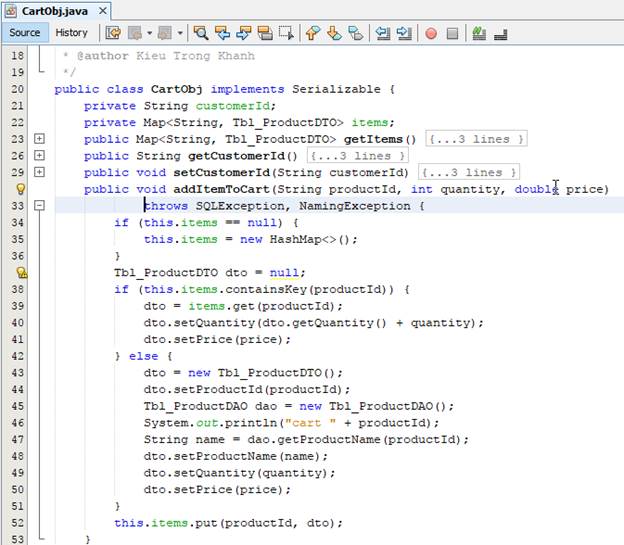Image resolution: width=624 pixels, height=545 pixels.
Task: Click the items field name in line 22
Action: (369, 122)
